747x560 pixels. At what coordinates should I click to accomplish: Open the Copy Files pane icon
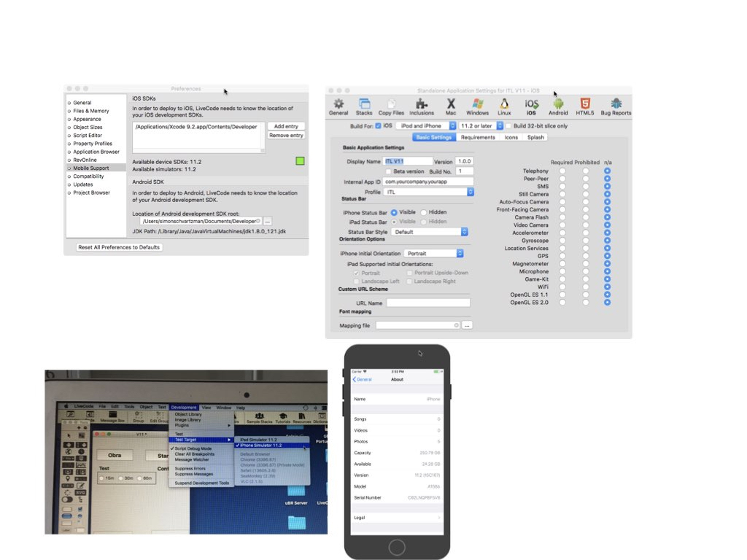click(x=391, y=106)
